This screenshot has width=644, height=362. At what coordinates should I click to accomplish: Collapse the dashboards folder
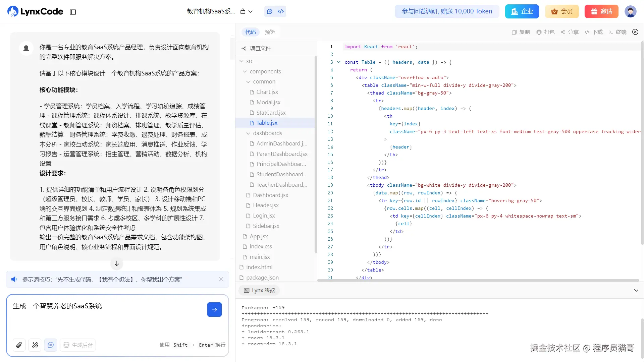[248, 133]
